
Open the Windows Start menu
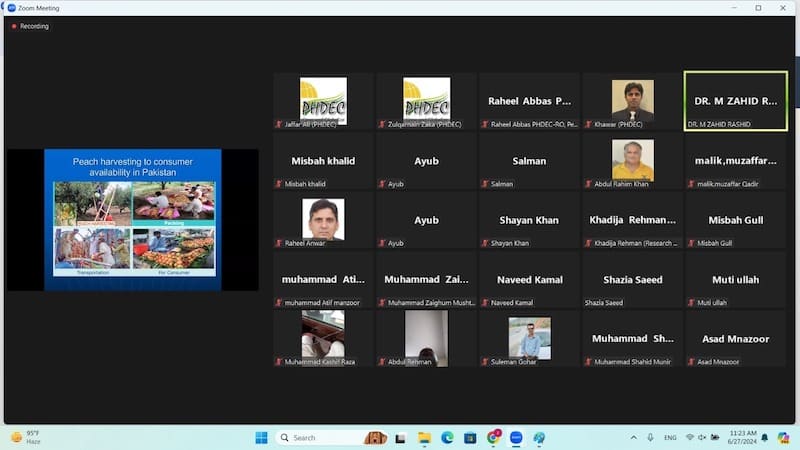coord(261,438)
